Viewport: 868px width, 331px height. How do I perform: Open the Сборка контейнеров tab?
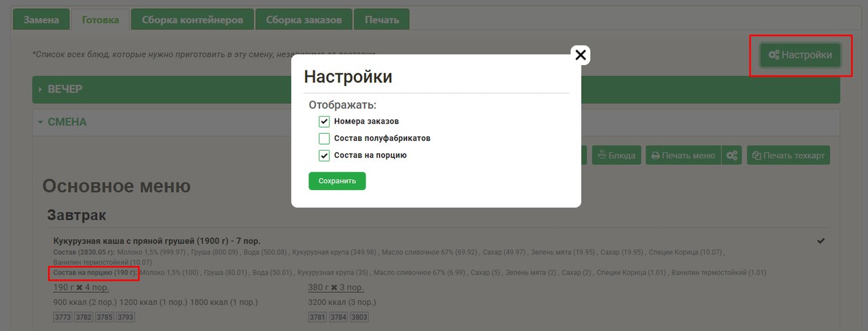192,20
